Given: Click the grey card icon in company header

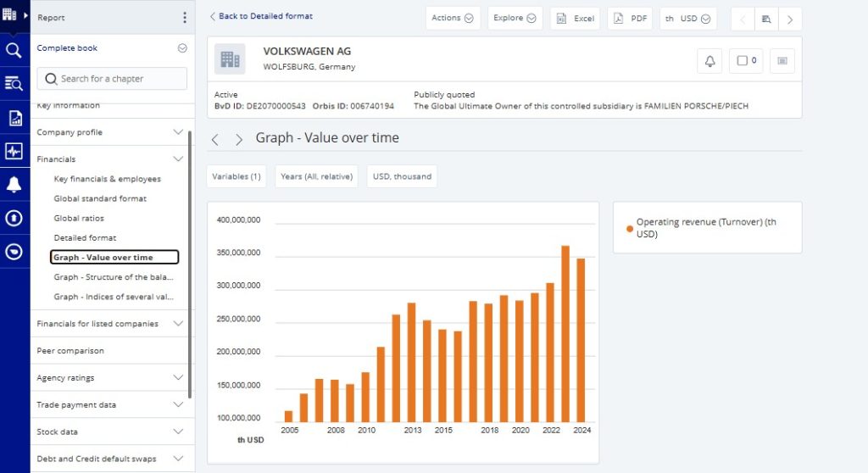Looking at the screenshot, I should (782, 61).
